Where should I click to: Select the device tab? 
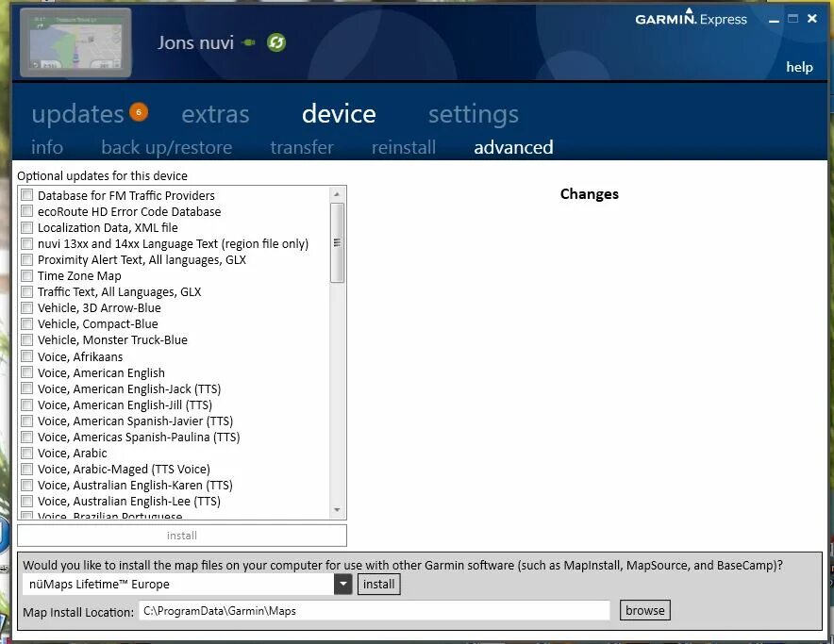point(339,114)
